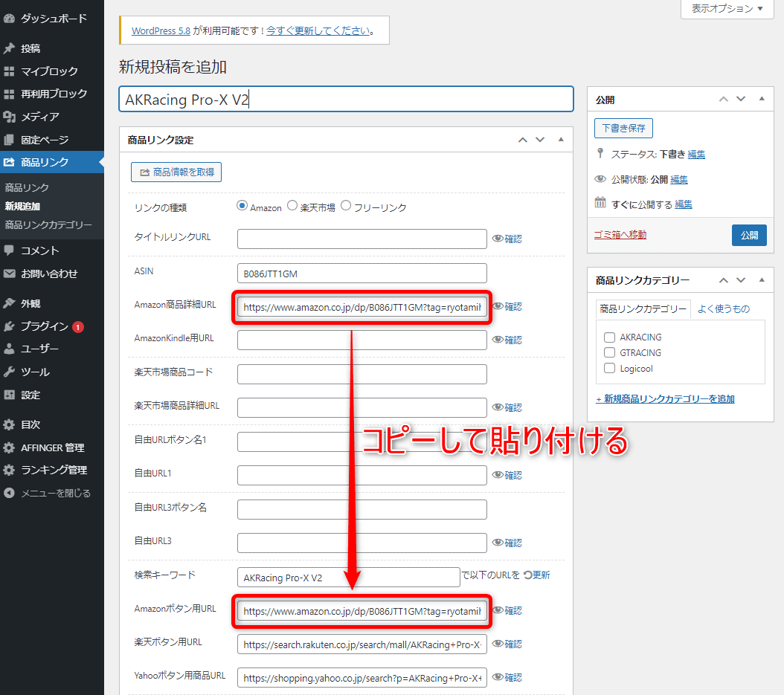Switch to the 商品リンクカテゴリー tab in category box
Viewport: 784px width, 695px height.
(x=643, y=309)
